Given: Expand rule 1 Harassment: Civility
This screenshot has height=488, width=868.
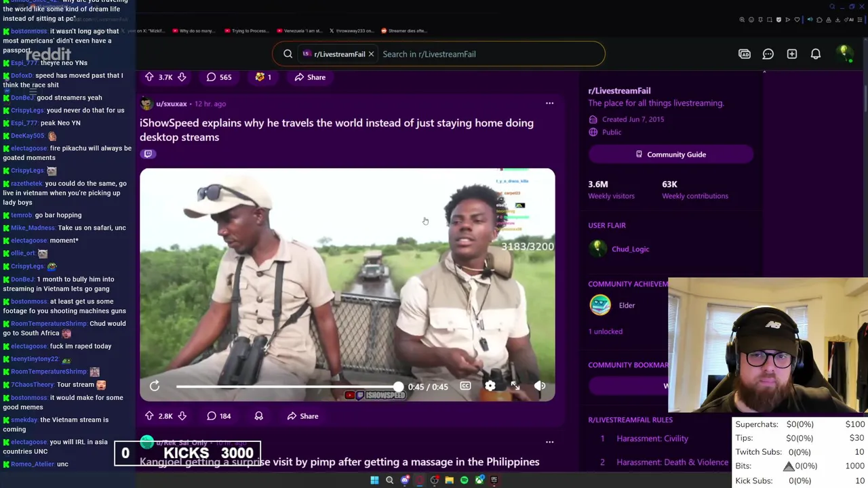Looking at the screenshot, I should point(652,439).
